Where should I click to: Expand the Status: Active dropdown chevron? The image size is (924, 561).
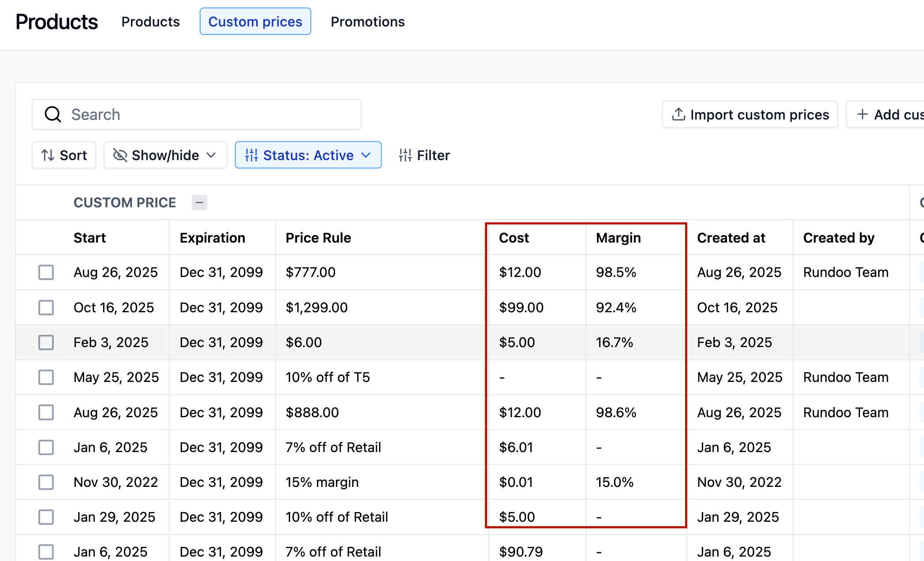pyautogui.click(x=365, y=155)
